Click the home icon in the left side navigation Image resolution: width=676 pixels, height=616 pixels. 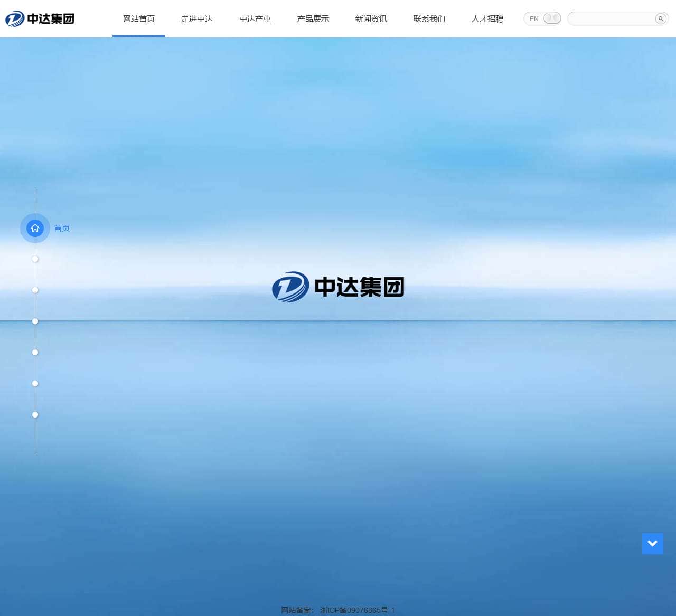coord(35,228)
